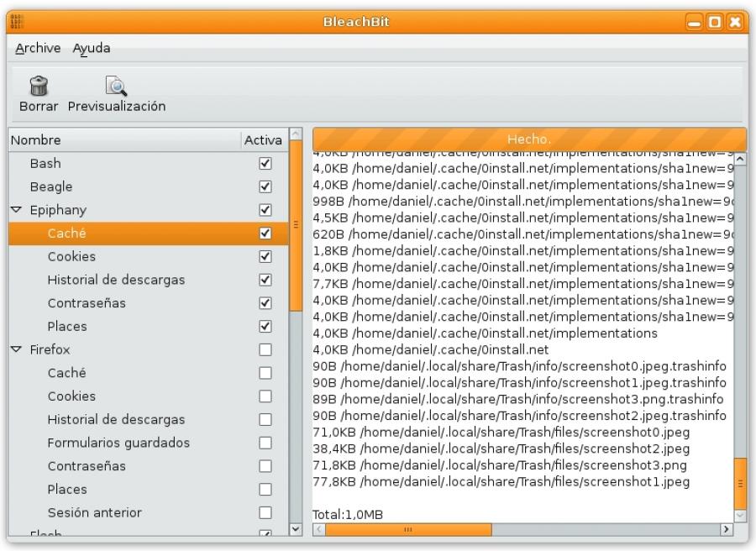
Task: Click the 4,5KB sha1new result line
Action: click(523, 218)
